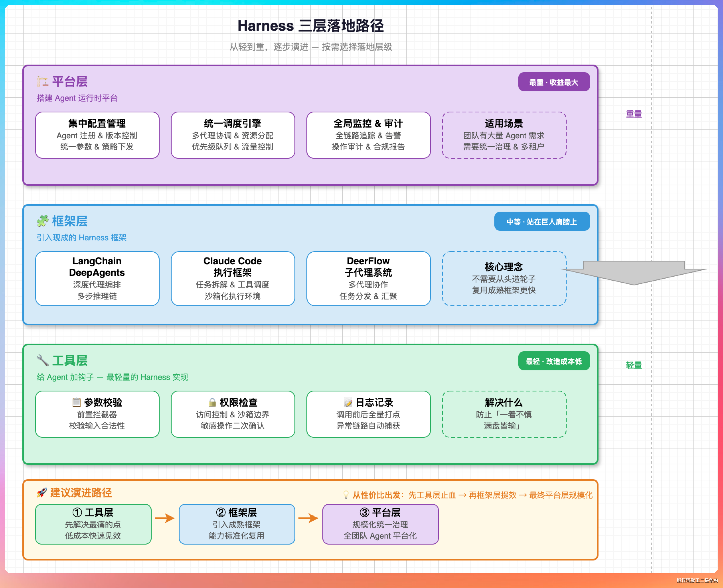Click the dashed 核心理念 box

click(x=504, y=278)
